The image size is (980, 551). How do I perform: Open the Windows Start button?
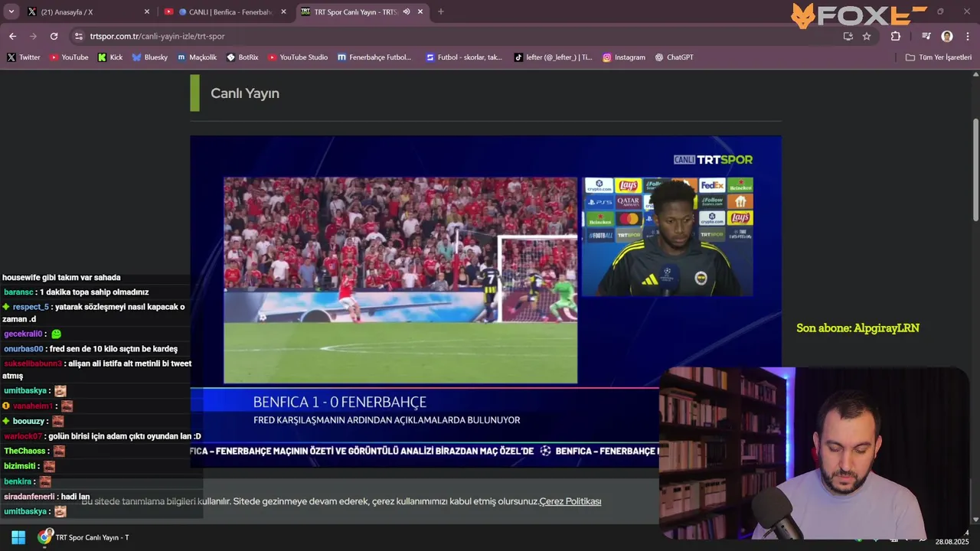pos(18,537)
